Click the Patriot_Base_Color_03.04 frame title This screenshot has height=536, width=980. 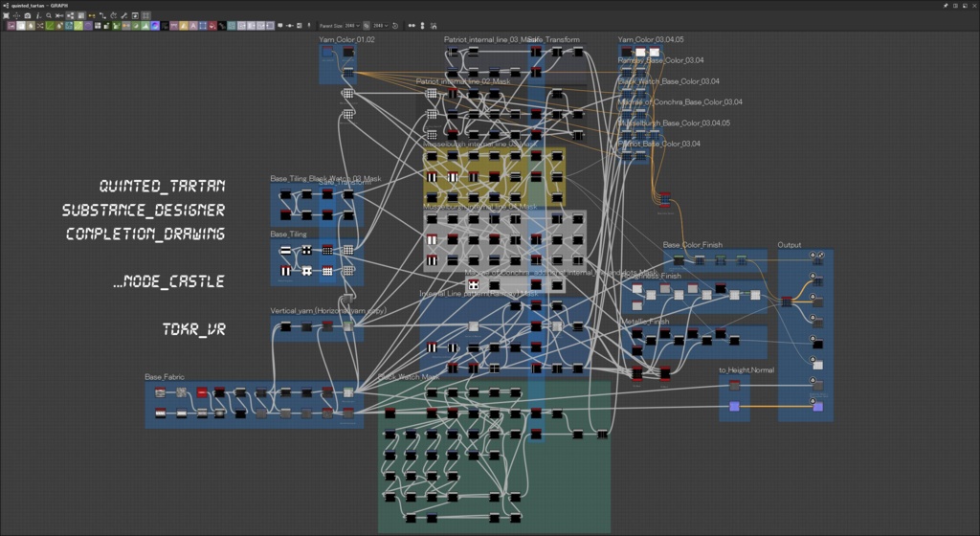658,144
